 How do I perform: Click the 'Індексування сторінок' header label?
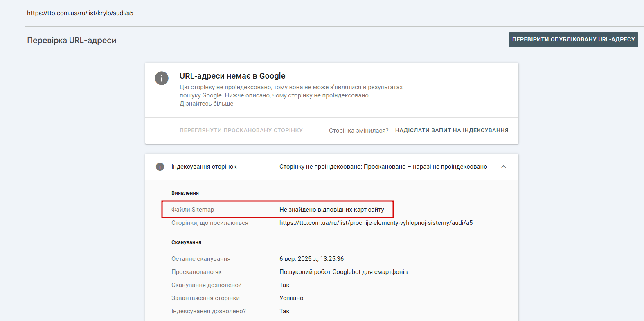(x=204, y=167)
